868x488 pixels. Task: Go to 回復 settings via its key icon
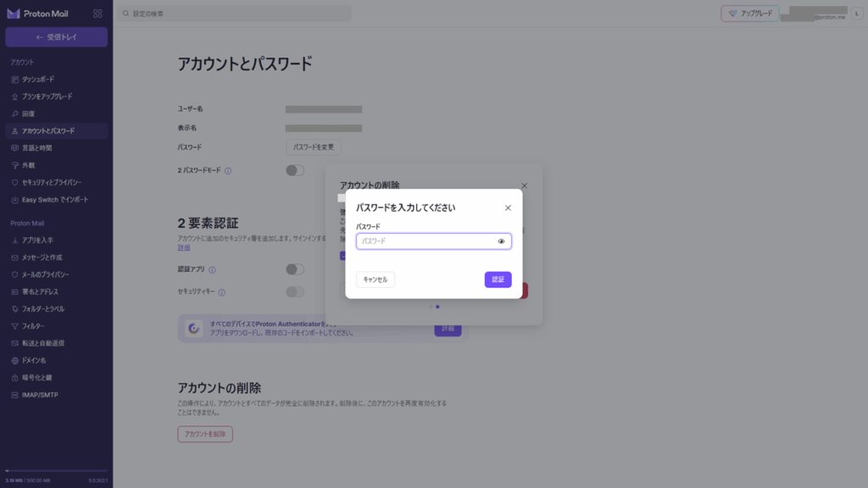pyautogui.click(x=14, y=114)
